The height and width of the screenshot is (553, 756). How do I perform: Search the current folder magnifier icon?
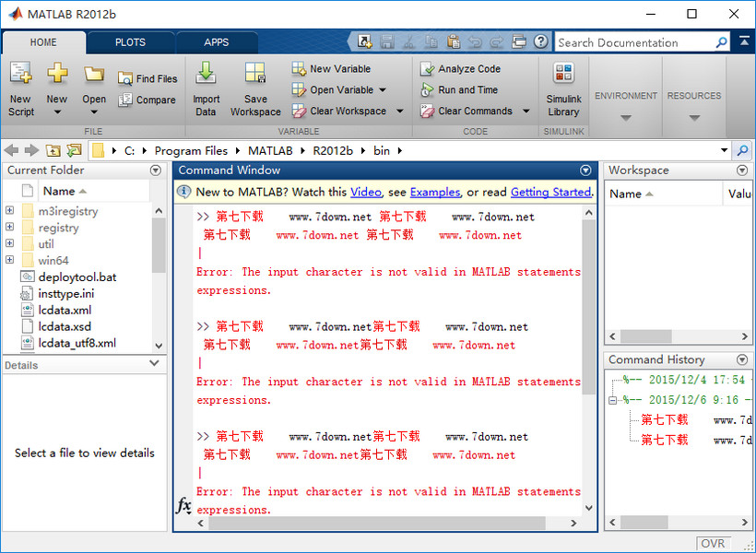click(742, 150)
